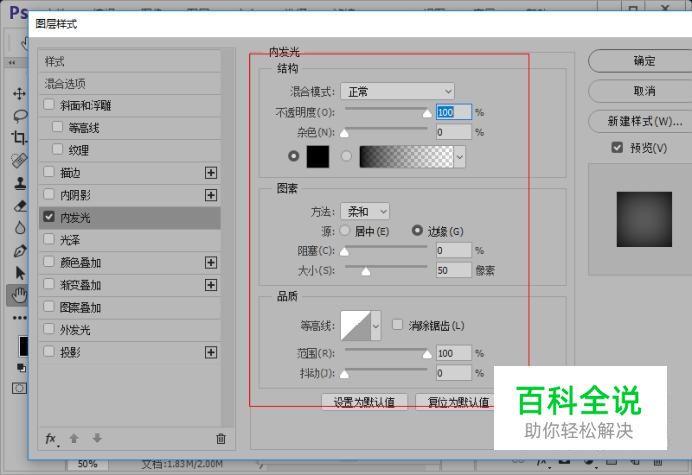
Task: Add another 投影 effect with plus
Action: click(x=211, y=352)
